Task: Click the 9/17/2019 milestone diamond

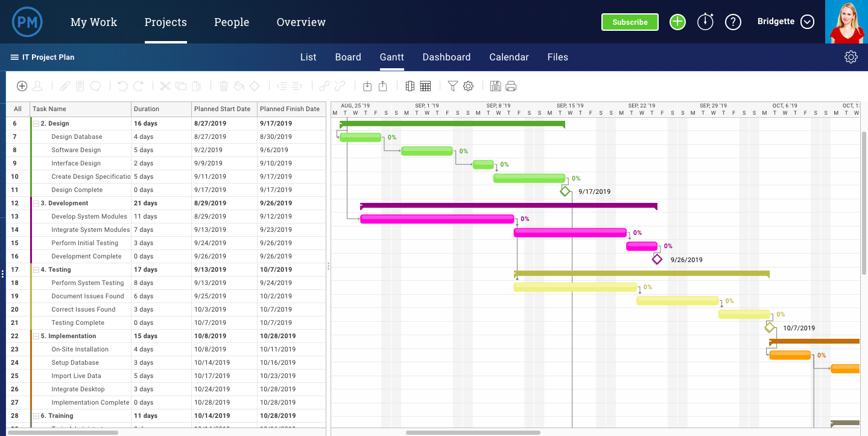Action: coord(565,191)
